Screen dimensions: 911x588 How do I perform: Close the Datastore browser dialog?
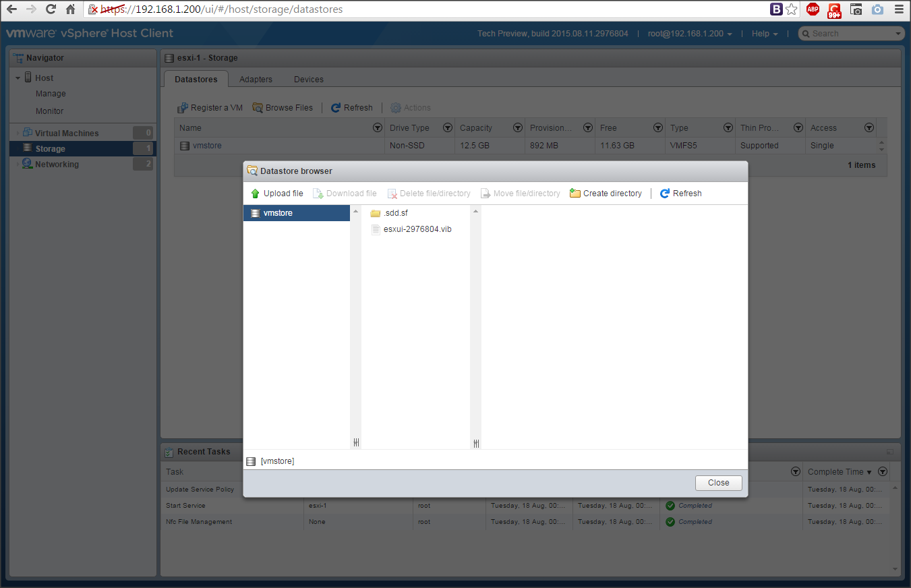(x=718, y=483)
